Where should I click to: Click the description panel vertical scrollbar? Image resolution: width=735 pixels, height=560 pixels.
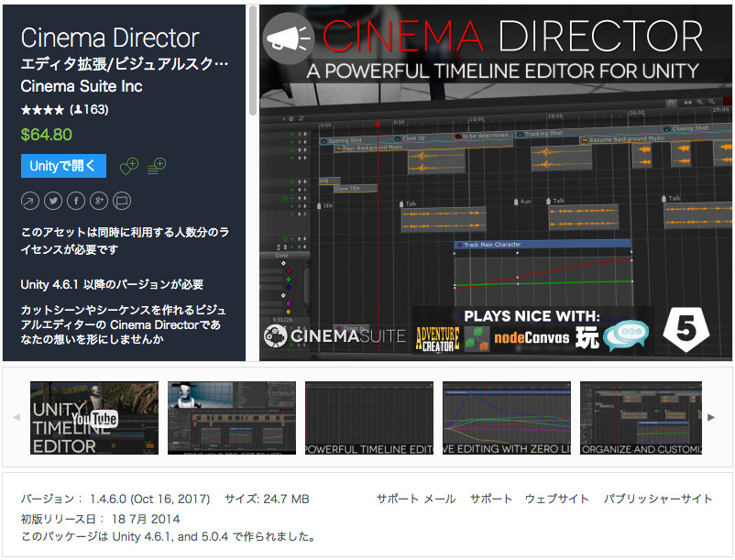coord(253,60)
